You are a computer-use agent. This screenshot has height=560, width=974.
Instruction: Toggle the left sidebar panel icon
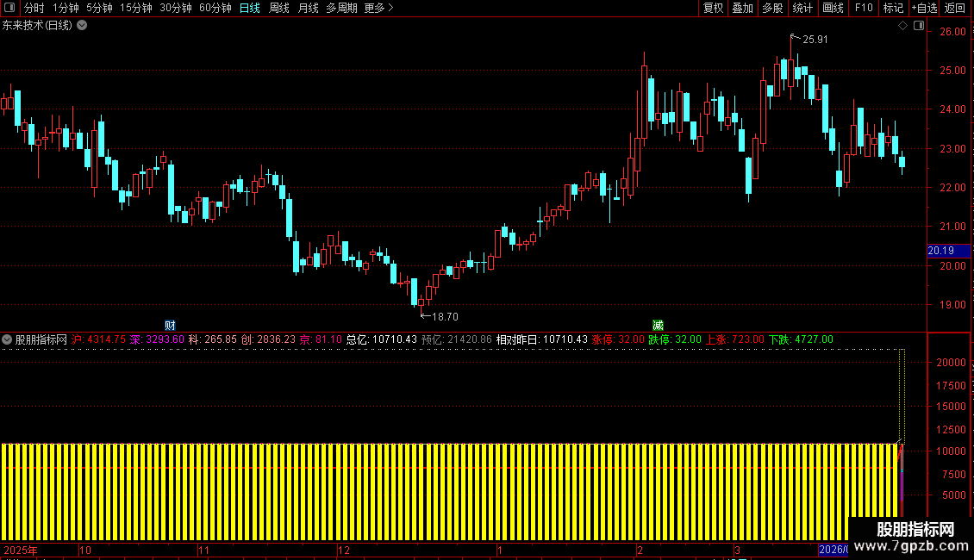pyautogui.click(x=9, y=8)
